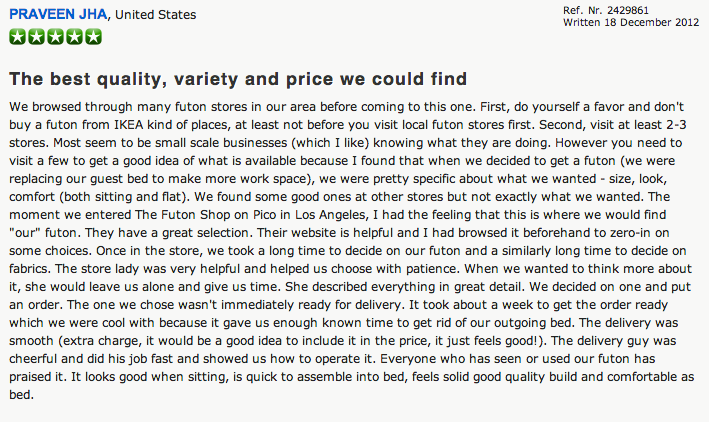Click the final word bed. ending the review
This screenshot has height=422, width=709.
[x=21, y=395]
